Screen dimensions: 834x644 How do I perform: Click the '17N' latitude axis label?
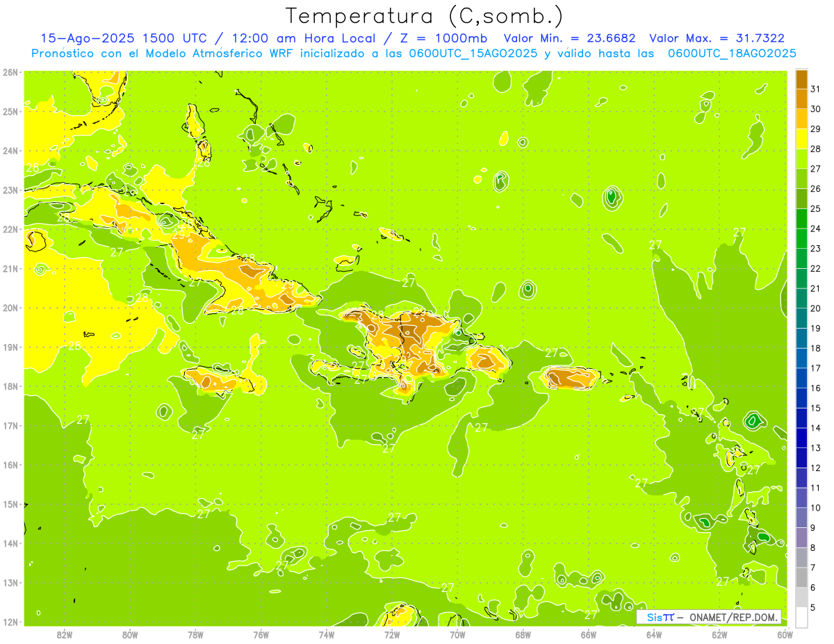tap(10, 425)
